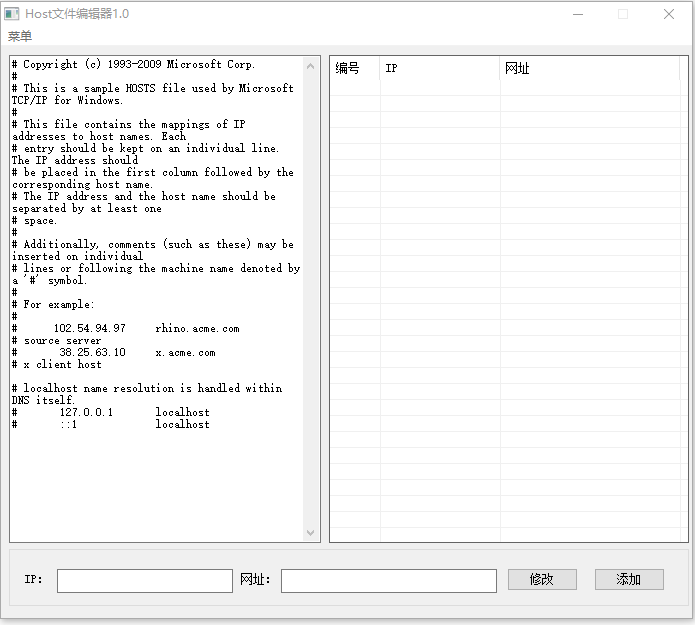Click the text area scroll up arrow
This screenshot has height=625, width=695.
[x=310, y=66]
